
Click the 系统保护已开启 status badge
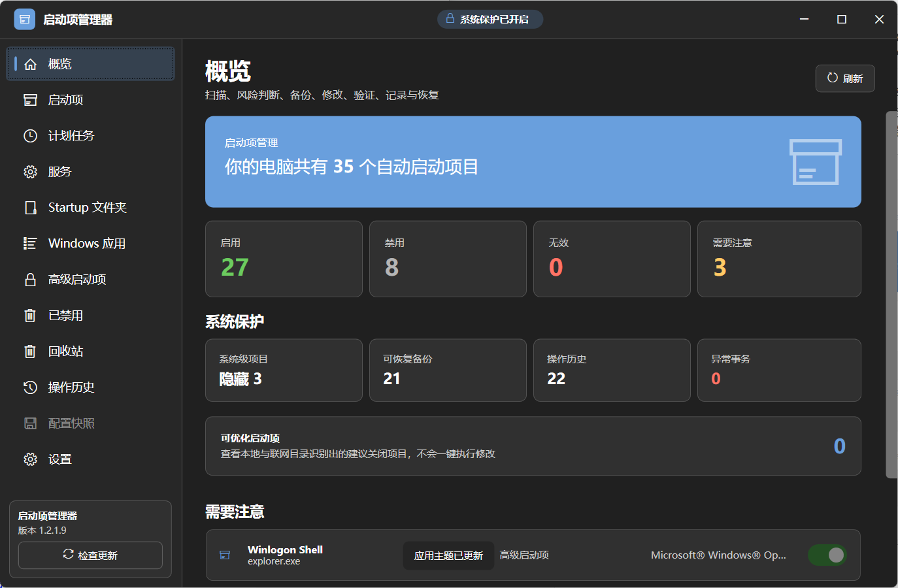point(490,19)
